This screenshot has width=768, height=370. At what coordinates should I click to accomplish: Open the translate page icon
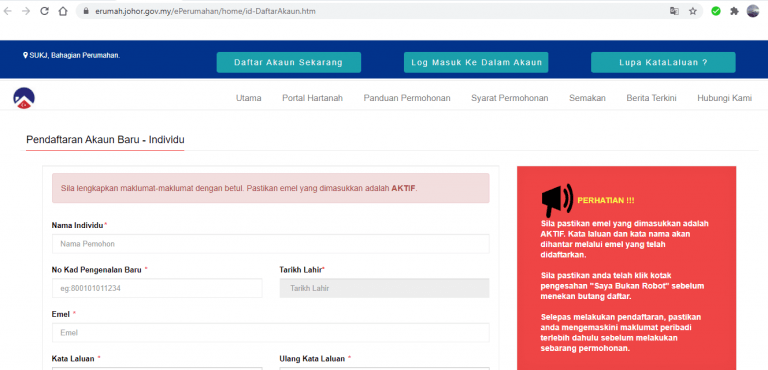pyautogui.click(x=674, y=11)
